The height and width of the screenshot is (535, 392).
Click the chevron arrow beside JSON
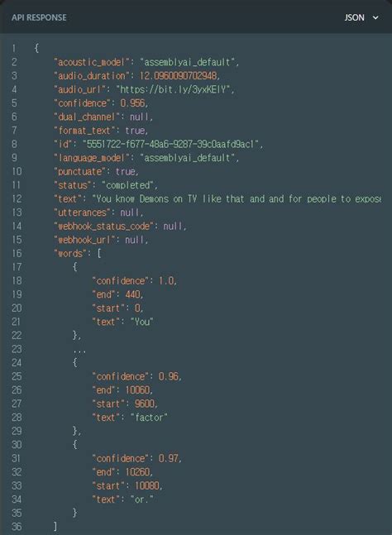pyautogui.click(x=375, y=17)
